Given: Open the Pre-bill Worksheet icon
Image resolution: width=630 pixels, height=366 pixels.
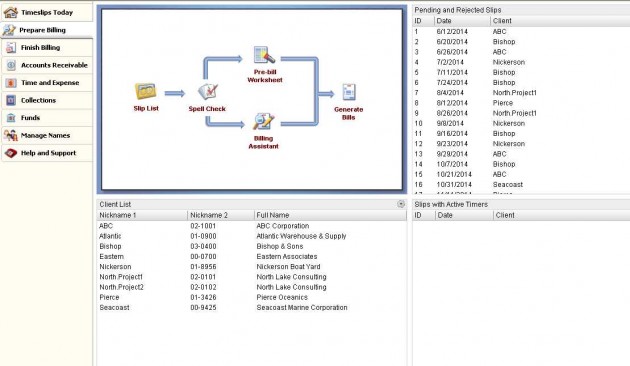Looking at the screenshot, I should [264, 55].
